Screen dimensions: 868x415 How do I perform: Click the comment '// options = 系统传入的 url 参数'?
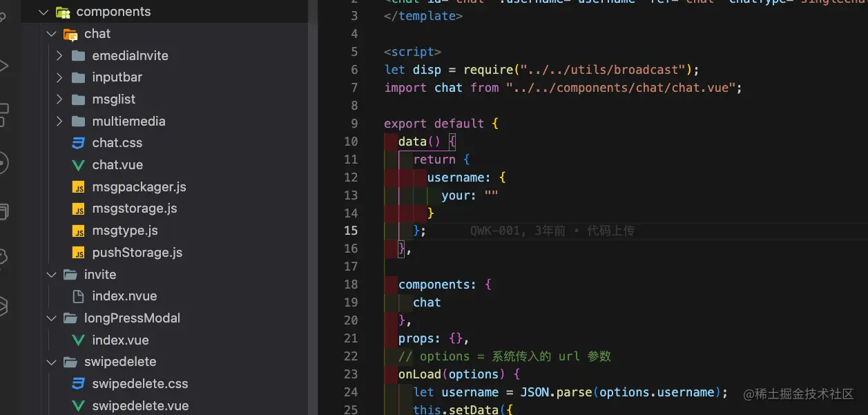505,356
